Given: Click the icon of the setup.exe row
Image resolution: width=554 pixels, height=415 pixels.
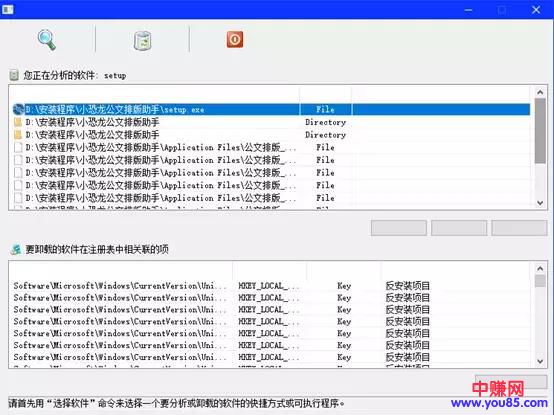Looking at the screenshot, I should 18,109.
